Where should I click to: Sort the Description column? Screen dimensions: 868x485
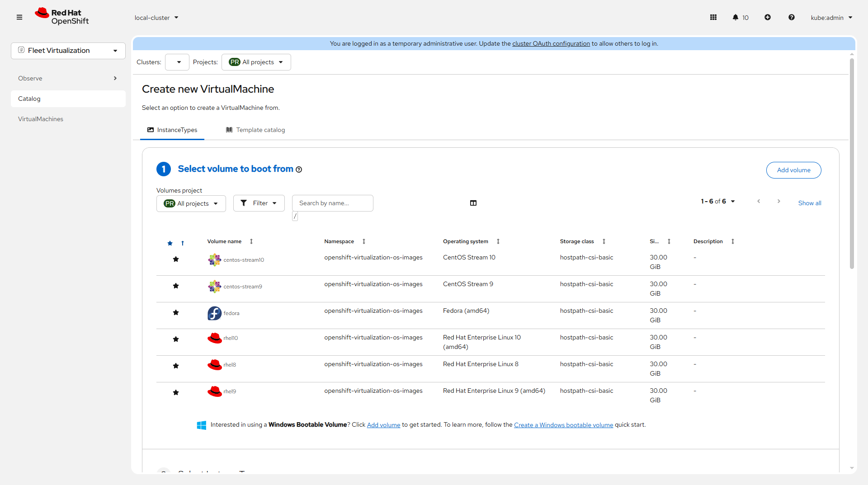click(x=733, y=241)
